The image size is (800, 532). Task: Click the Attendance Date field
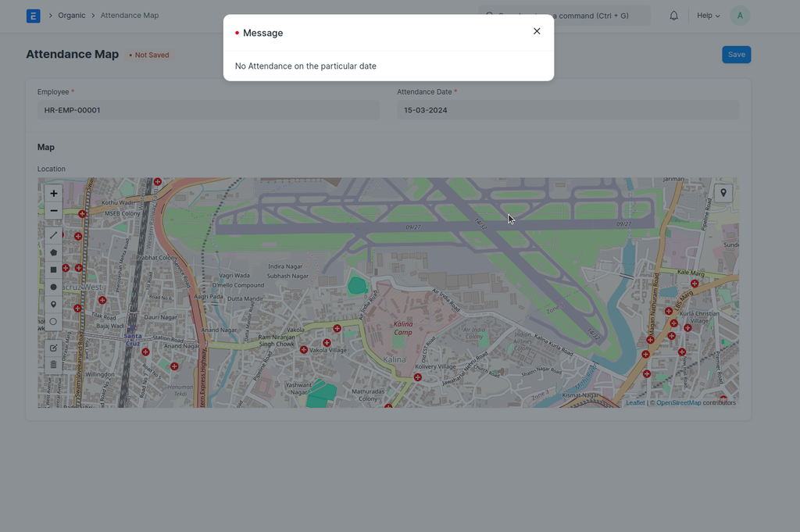coord(567,110)
